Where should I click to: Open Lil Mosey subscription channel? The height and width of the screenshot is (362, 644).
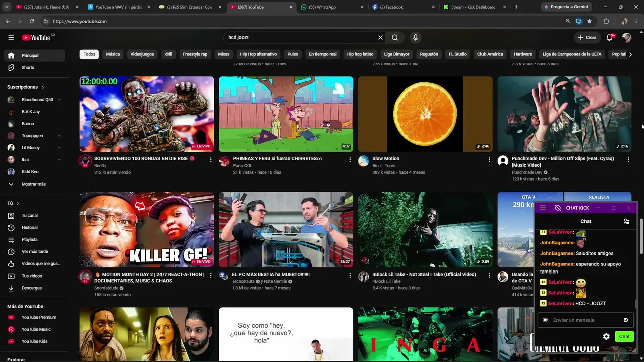coord(35,148)
